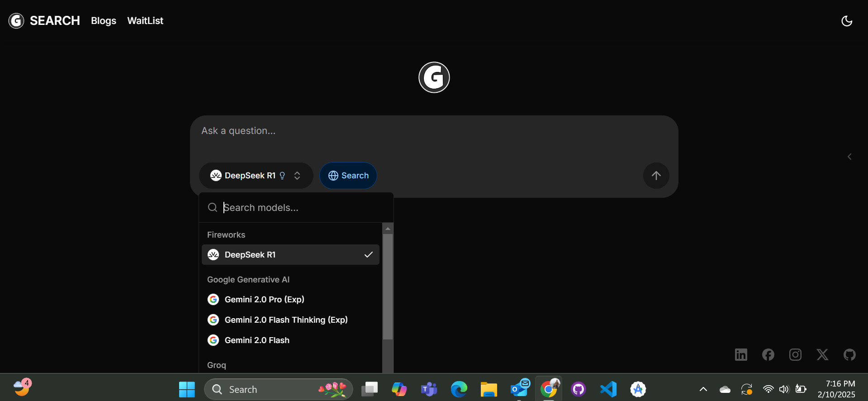The height and width of the screenshot is (401, 868).
Task: Open the X (Twitter) social link
Action: (822, 354)
